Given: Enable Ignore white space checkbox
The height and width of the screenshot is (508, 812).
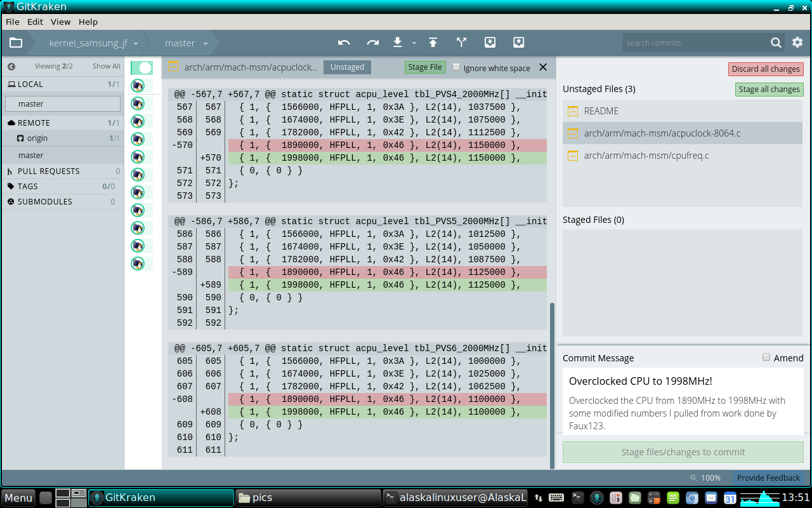Looking at the screenshot, I should click(x=456, y=67).
